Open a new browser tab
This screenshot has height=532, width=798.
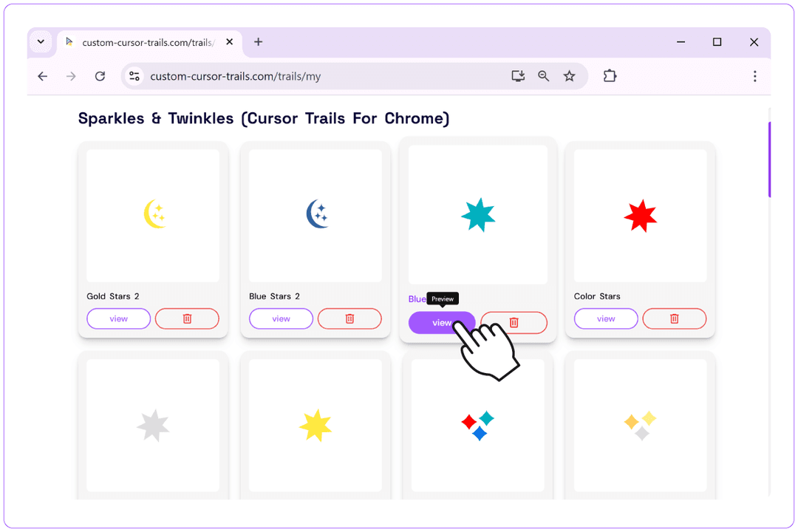[x=258, y=42]
